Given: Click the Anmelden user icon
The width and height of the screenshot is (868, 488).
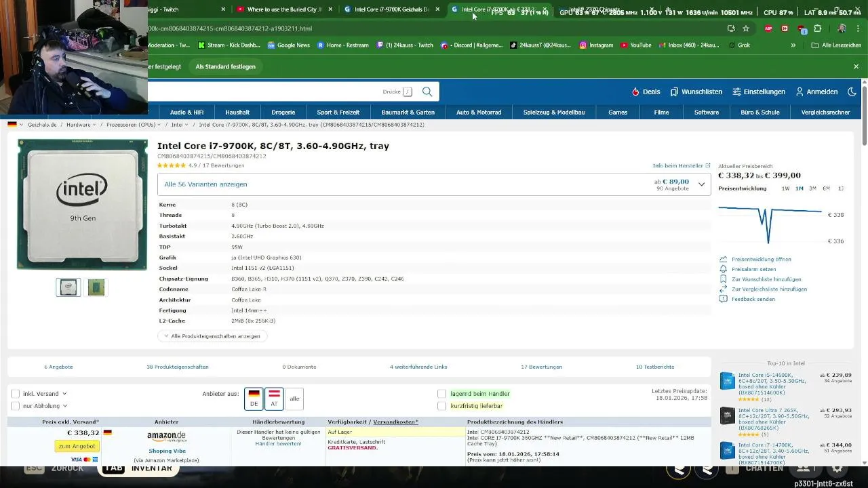Looking at the screenshot, I should pyautogui.click(x=800, y=91).
